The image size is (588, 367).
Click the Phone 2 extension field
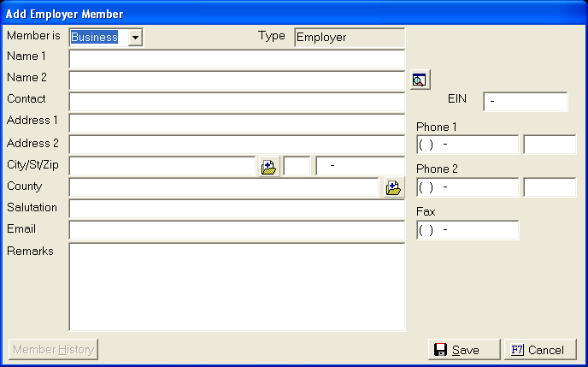click(x=550, y=187)
